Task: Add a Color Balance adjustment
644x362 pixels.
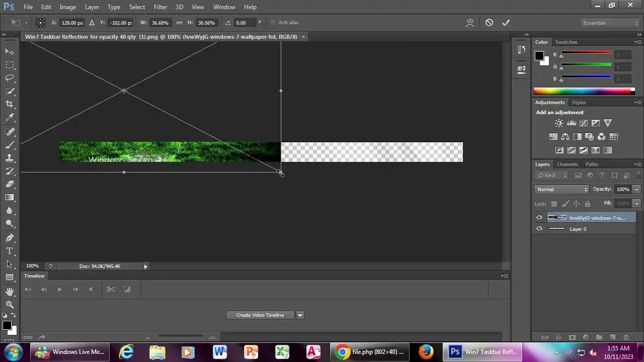Action: click(565, 137)
